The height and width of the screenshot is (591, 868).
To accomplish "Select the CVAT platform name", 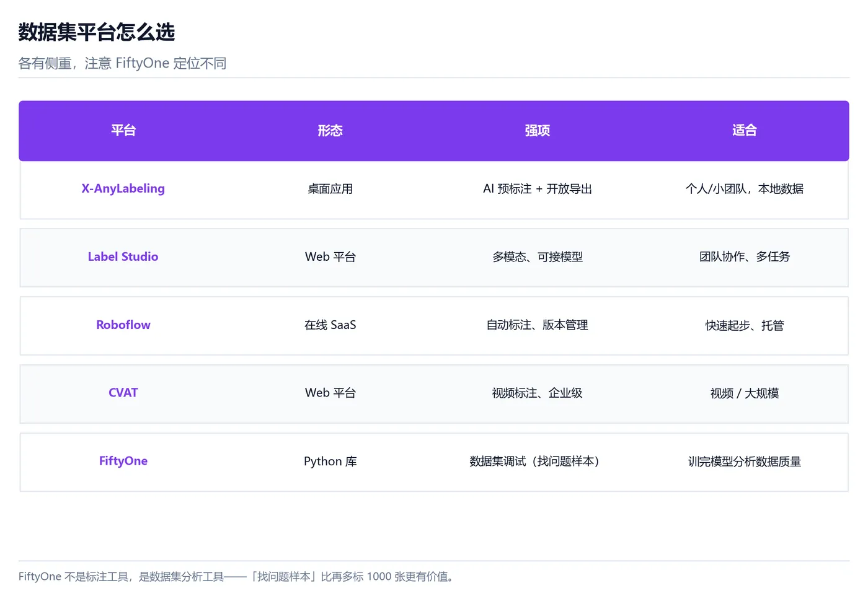I will (123, 393).
